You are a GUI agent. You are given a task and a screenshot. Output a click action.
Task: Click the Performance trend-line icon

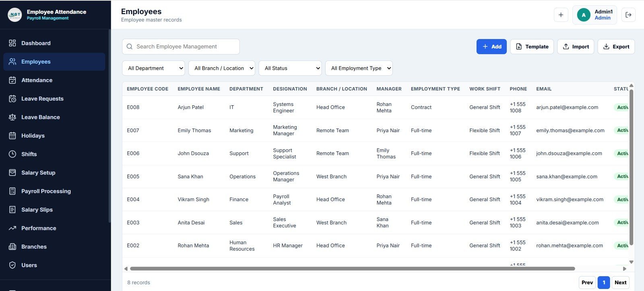(x=12, y=228)
